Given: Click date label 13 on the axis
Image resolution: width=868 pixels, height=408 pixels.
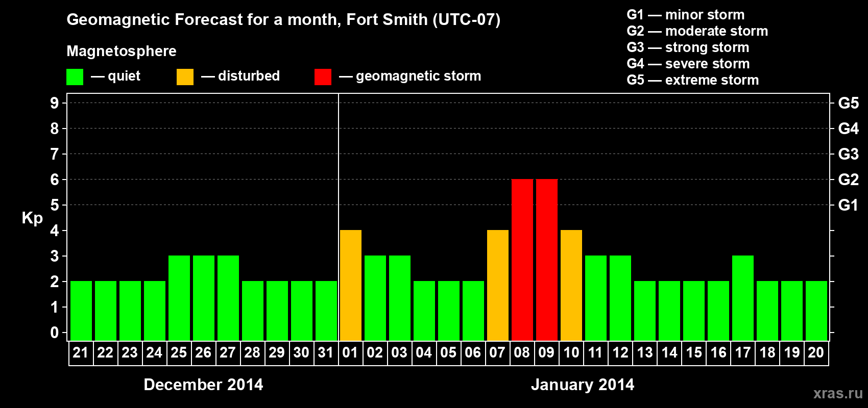Looking at the screenshot, I should 644,352.
